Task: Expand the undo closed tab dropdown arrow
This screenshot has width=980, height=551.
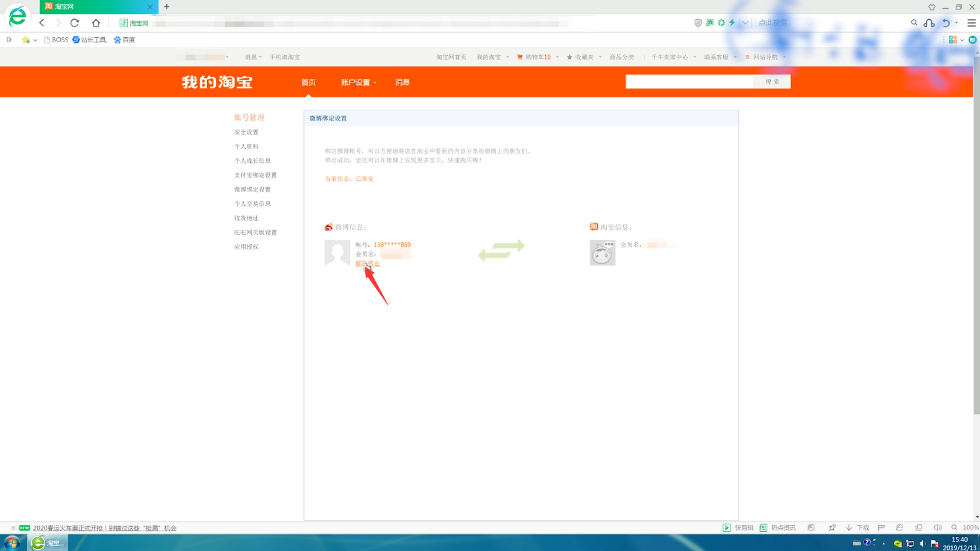Action: (x=956, y=23)
